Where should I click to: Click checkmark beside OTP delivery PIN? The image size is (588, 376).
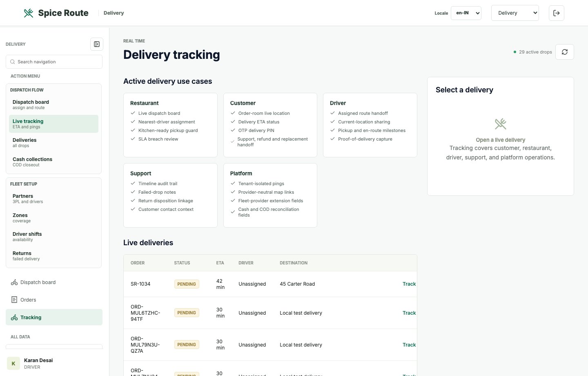tap(233, 130)
